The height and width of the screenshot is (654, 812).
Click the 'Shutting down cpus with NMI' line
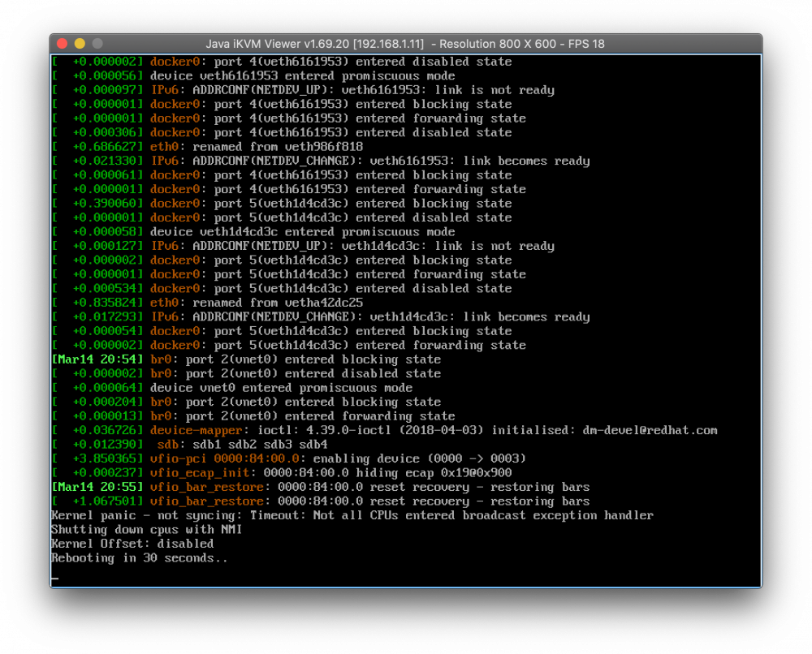coord(146,529)
